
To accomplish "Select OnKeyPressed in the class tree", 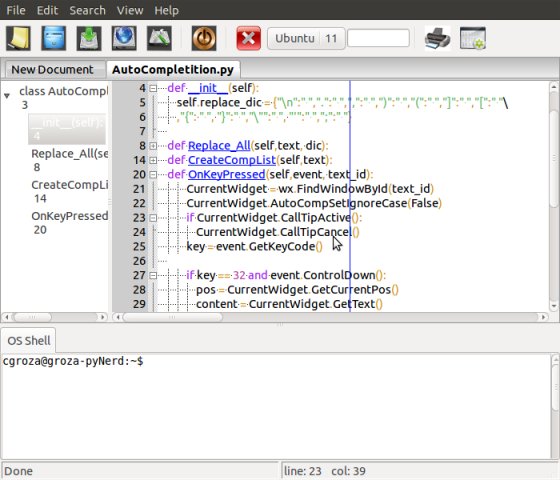I will coord(69,222).
